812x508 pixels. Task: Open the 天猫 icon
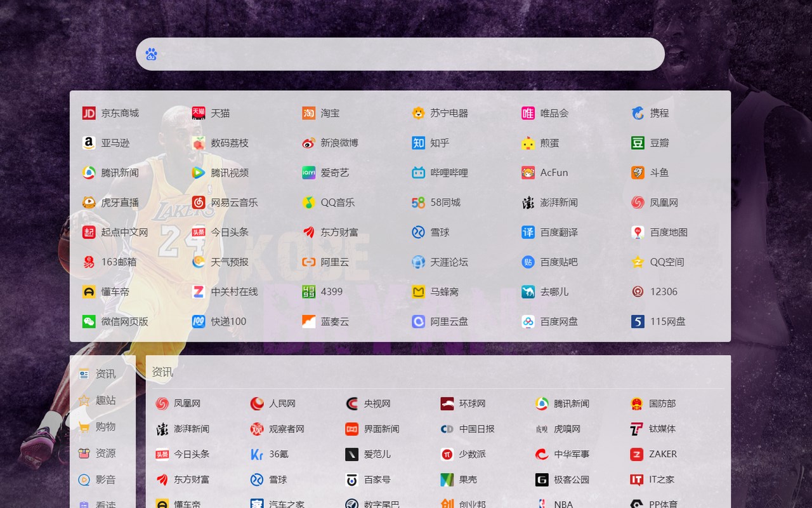(199, 113)
